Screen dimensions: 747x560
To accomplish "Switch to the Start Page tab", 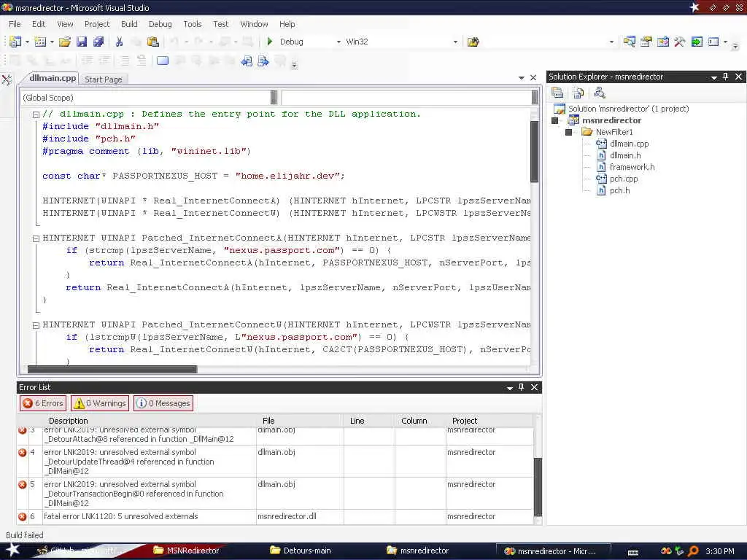I will pos(104,79).
